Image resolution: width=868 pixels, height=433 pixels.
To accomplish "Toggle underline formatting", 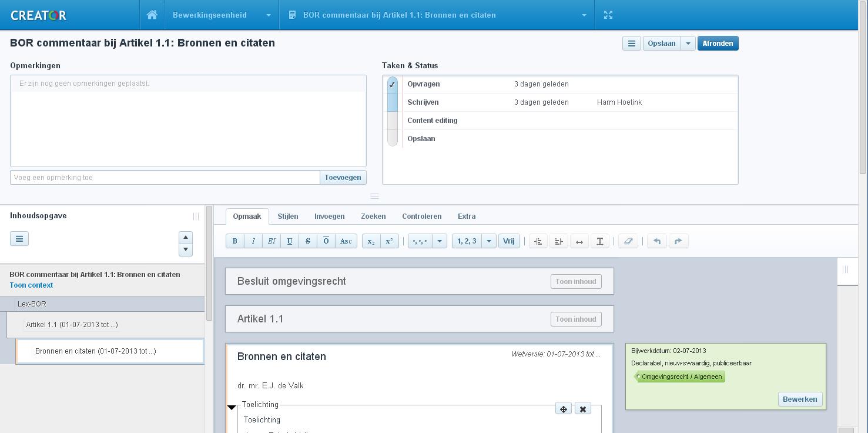I will tap(289, 241).
